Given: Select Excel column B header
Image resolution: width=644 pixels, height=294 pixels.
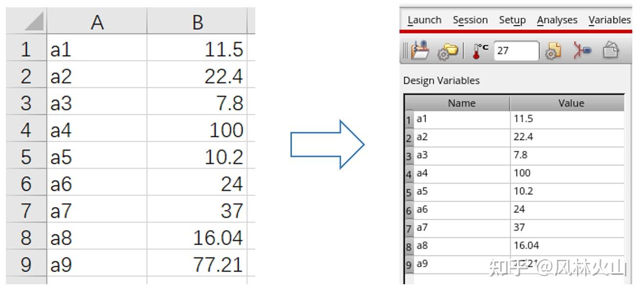Looking at the screenshot, I should point(197,22).
